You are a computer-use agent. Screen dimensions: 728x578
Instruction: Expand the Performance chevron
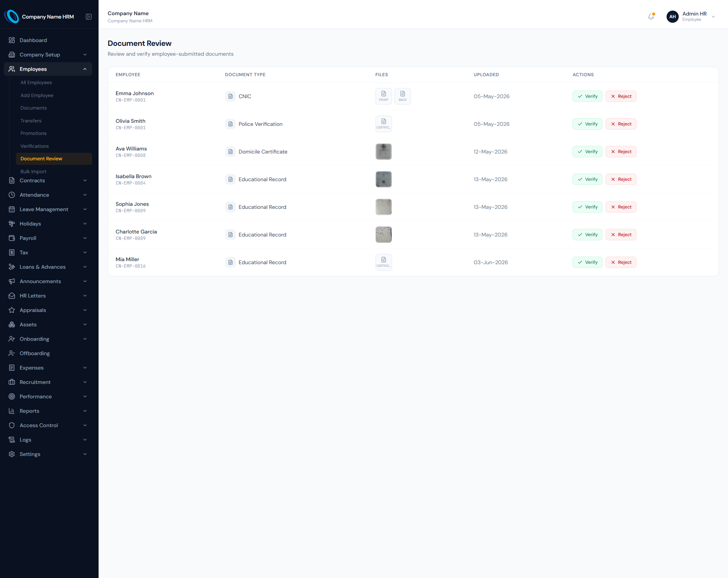coord(85,396)
